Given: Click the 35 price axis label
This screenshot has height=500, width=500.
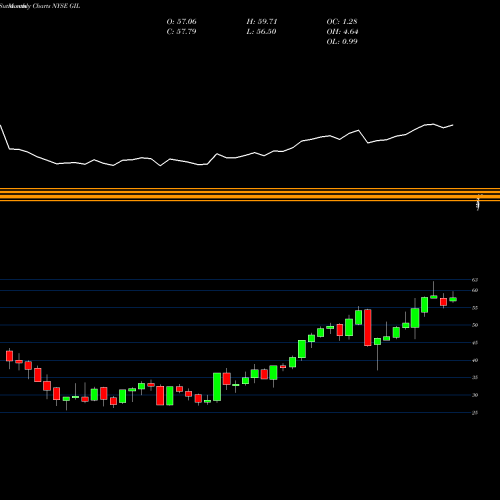Looking at the screenshot, I should pos(475,377).
